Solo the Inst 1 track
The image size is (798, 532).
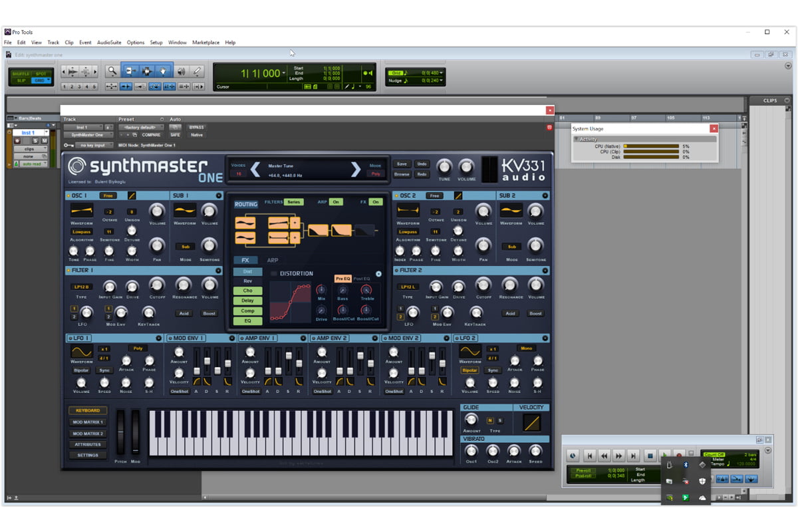[35, 141]
